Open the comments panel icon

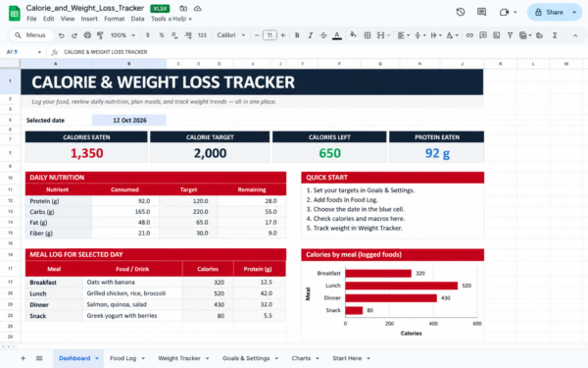click(x=481, y=12)
